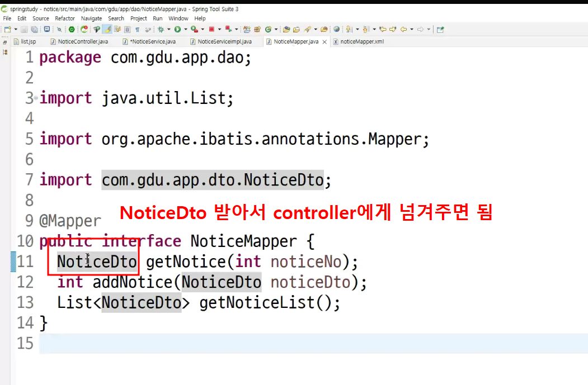Image resolution: width=588 pixels, height=385 pixels.
Task: Open the Navigate menu
Action: tap(91, 18)
